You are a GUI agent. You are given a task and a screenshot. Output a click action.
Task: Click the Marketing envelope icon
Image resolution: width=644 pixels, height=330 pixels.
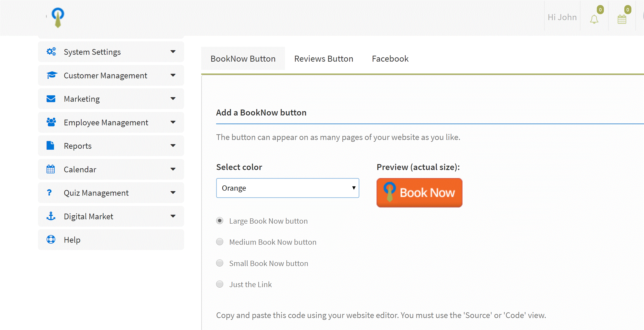click(51, 99)
